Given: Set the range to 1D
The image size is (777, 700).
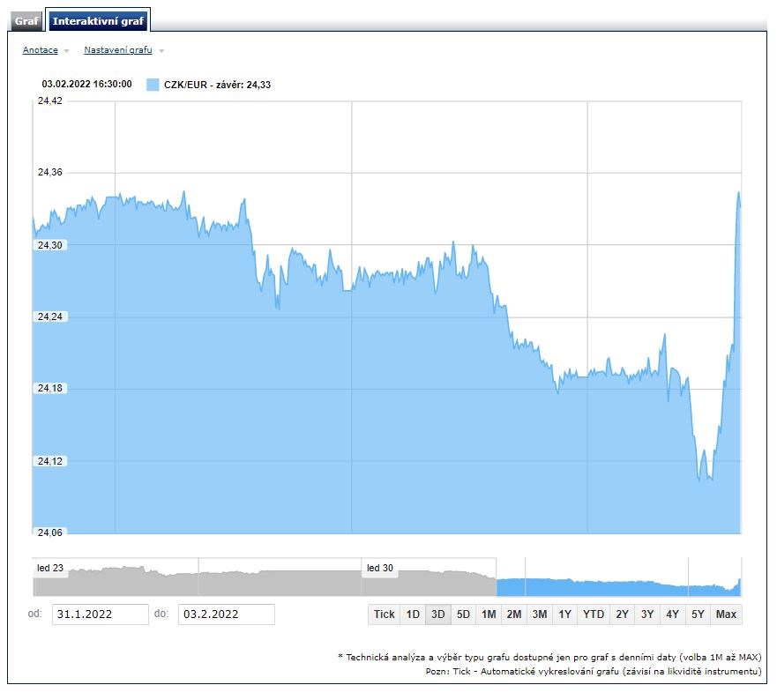Looking at the screenshot, I should [412, 614].
